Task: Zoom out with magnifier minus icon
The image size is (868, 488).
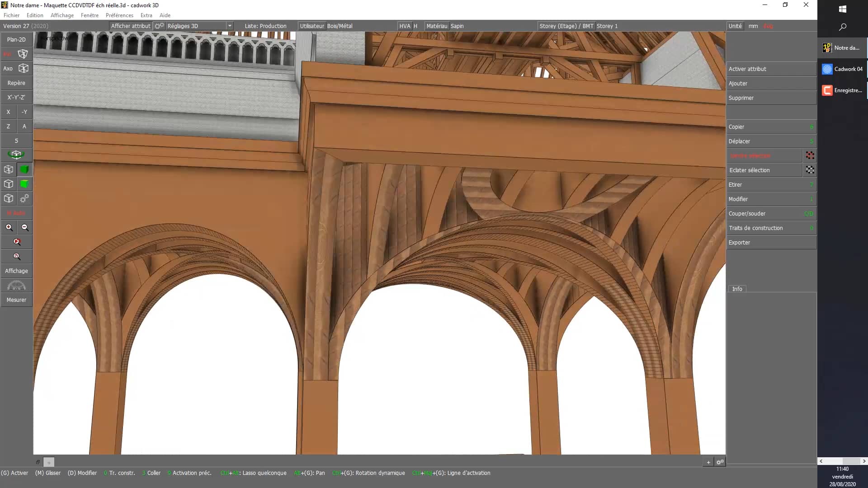Action: click(25, 227)
